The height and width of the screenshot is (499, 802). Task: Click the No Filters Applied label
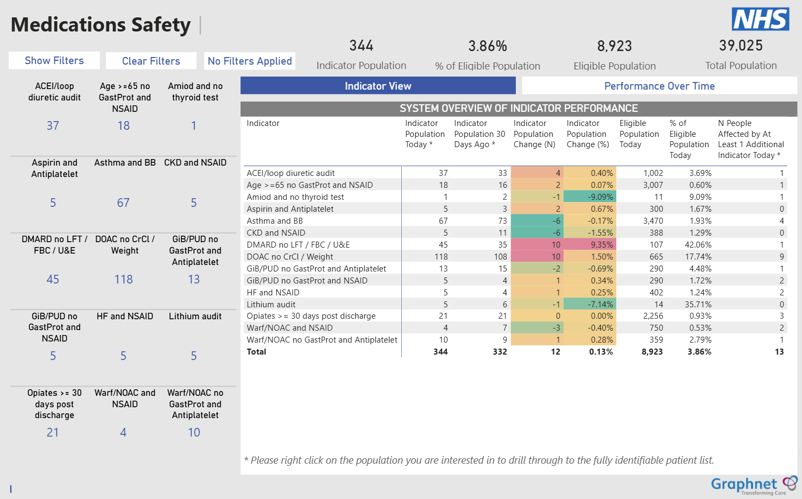[250, 61]
